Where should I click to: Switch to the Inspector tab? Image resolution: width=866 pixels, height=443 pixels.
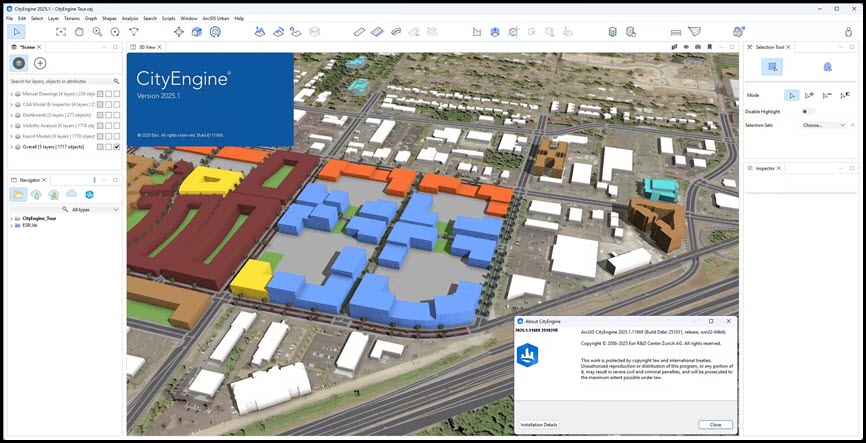click(x=765, y=168)
